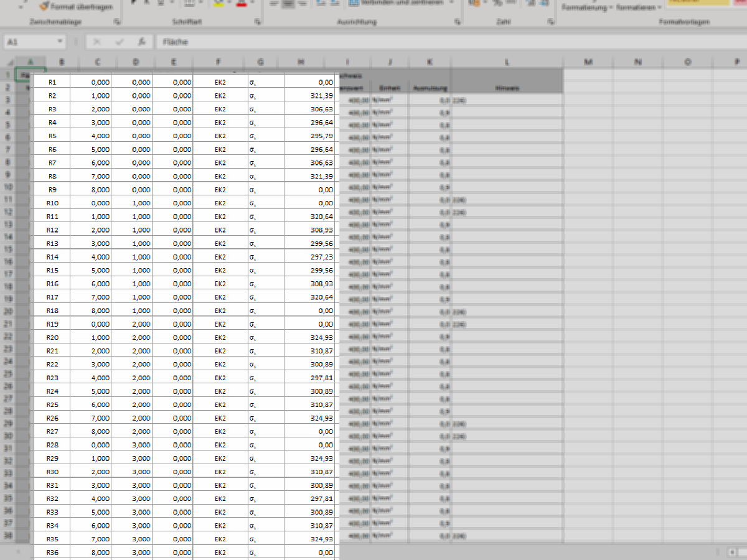The height and width of the screenshot is (560, 747).
Task: Select column header N
Action: (x=638, y=62)
